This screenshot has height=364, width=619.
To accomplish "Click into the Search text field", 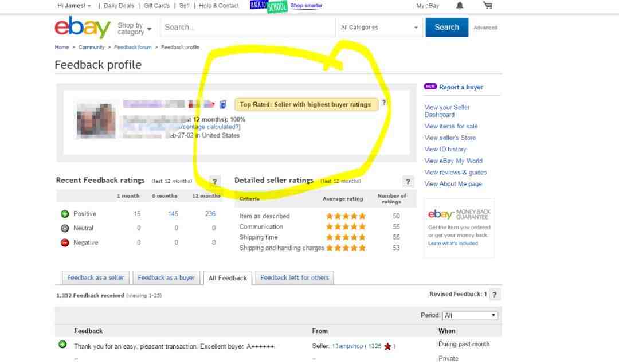I will tap(248, 28).
